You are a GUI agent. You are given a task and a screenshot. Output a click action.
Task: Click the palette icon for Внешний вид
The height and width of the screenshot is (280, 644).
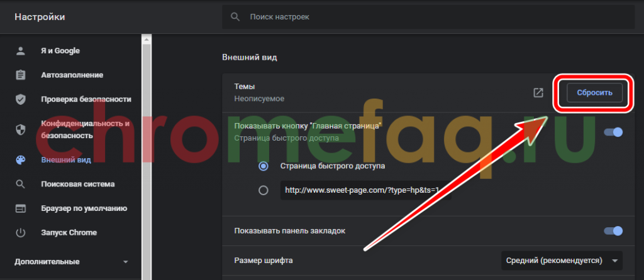pos(21,160)
